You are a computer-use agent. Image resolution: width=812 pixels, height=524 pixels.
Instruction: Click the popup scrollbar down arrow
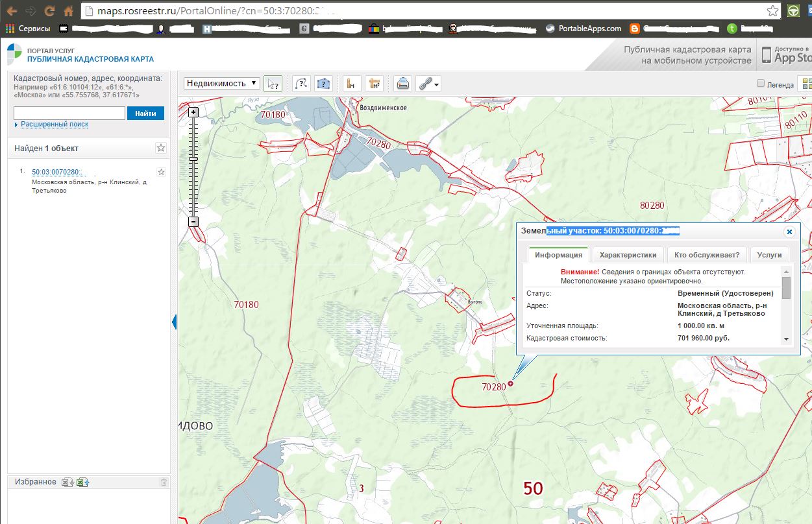pyautogui.click(x=786, y=339)
